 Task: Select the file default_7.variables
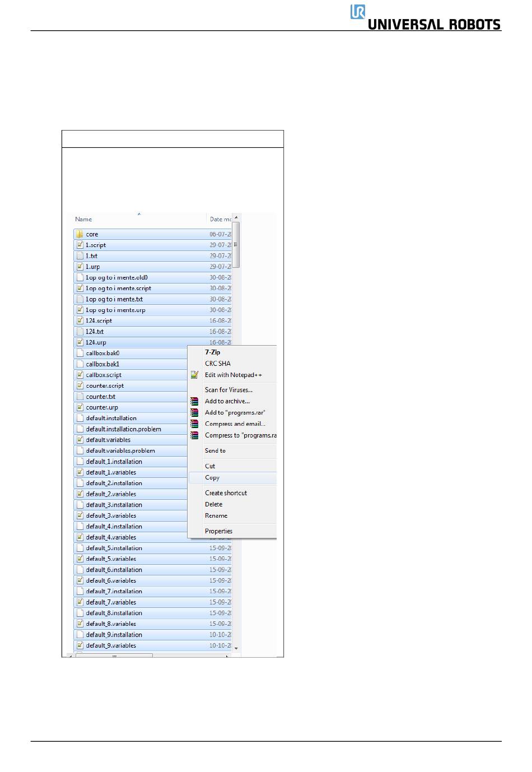pyautogui.click(x=152, y=602)
